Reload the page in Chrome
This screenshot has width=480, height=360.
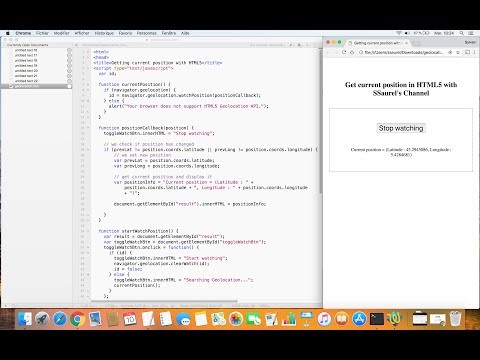pos(344,52)
